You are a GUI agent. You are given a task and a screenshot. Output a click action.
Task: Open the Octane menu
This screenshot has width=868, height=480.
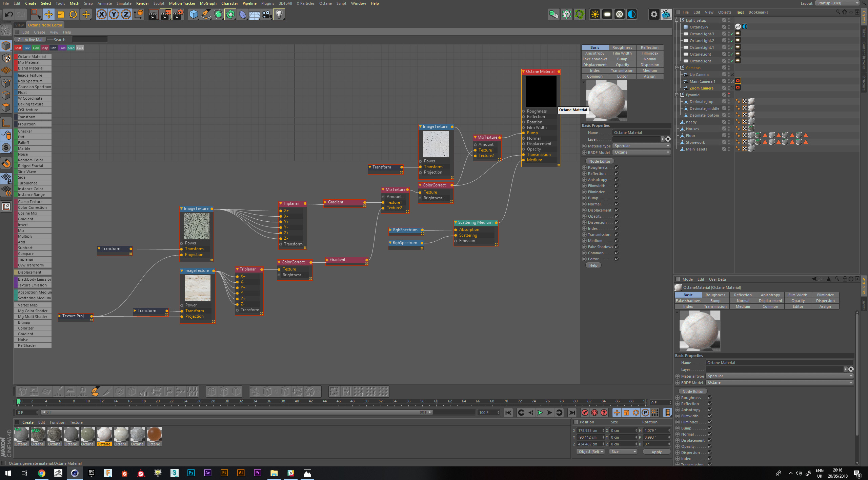tap(325, 3)
